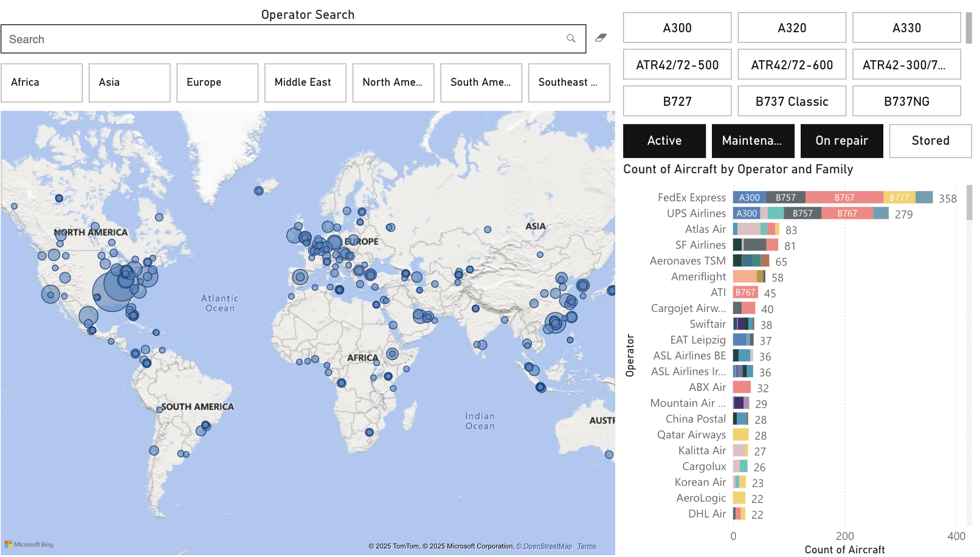Click the Kalitta Air operator label
Screen dimensions: 980x557
tap(702, 451)
